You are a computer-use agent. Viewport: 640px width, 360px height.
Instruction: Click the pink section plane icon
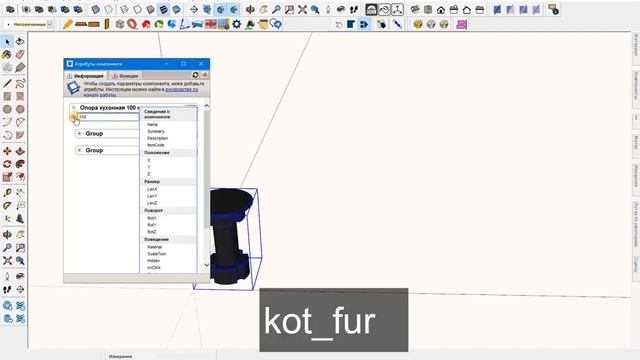coord(461,24)
